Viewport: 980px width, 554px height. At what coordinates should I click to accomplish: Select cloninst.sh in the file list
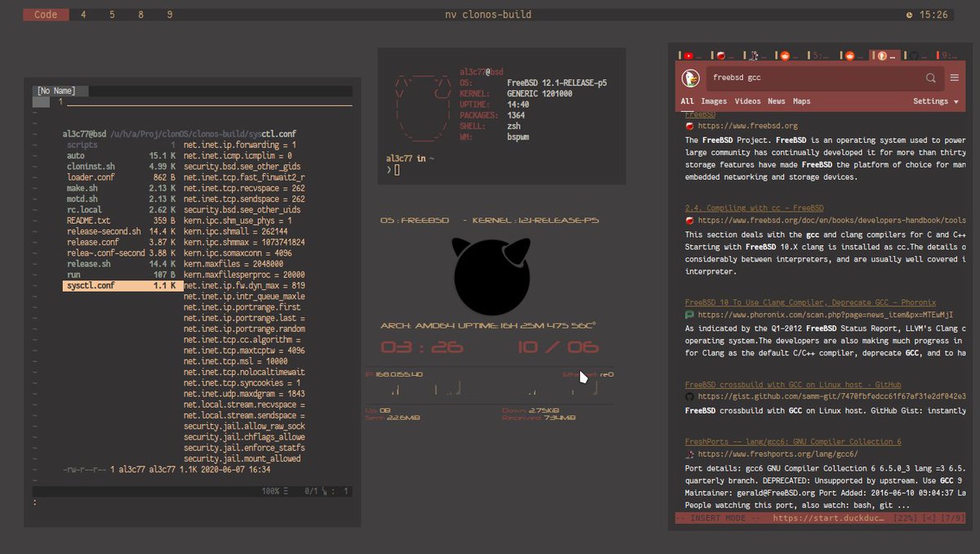tap(119, 166)
